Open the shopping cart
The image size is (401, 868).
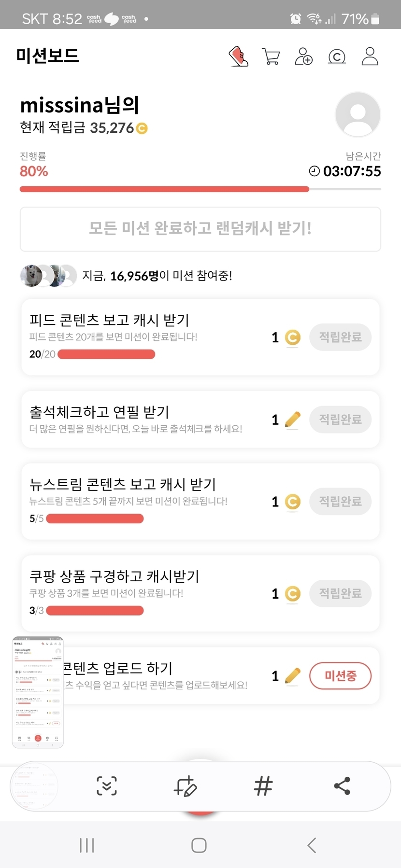coord(271,56)
